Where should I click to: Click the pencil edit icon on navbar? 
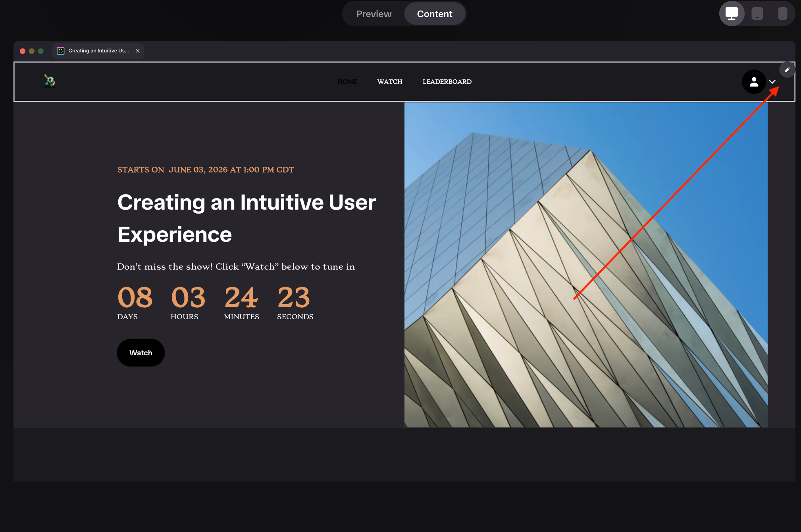787,70
